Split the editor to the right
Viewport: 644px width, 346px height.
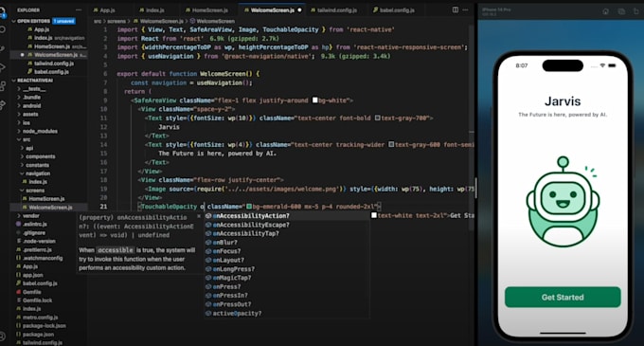coord(456,9)
